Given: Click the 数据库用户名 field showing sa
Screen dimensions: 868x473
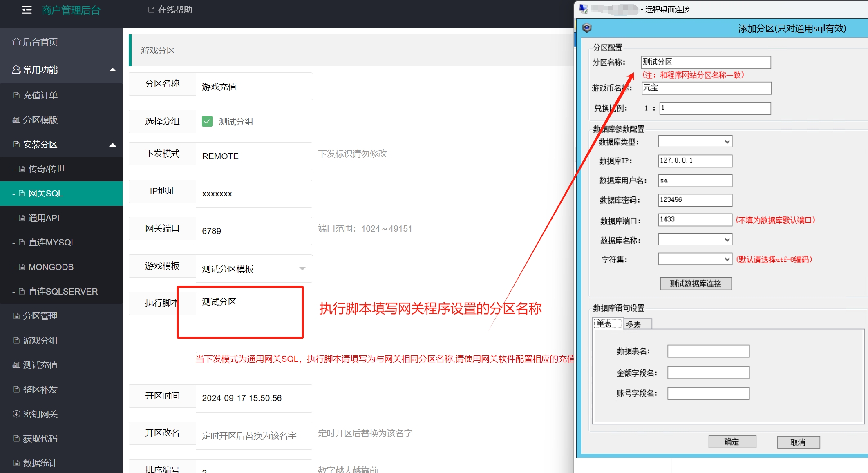Looking at the screenshot, I should pos(695,181).
